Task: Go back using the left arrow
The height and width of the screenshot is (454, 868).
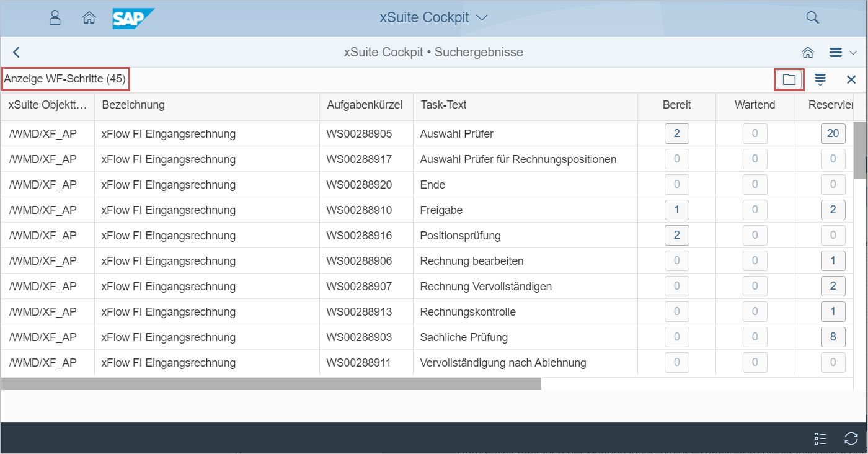Action: tap(17, 53)
